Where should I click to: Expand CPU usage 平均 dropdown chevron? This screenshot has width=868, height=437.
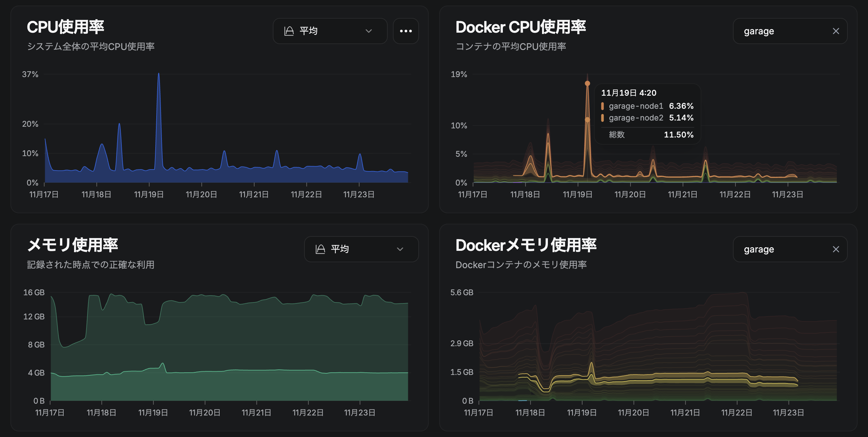click(x=369, y=31)
